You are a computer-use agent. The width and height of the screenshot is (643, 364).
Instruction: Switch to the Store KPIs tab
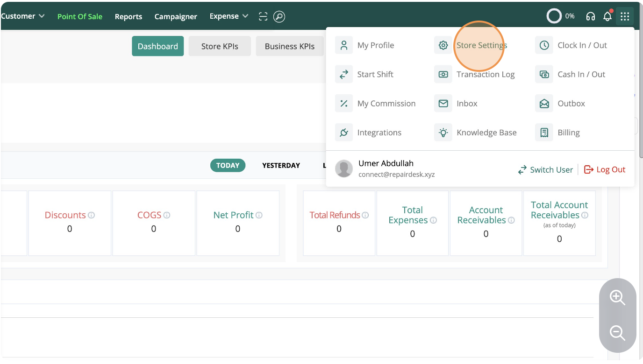[220, 46]
